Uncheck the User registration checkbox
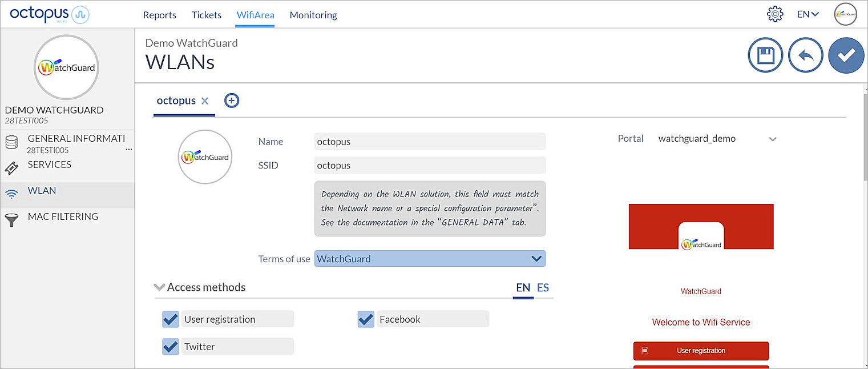The height and width of the screenshot is (369, 868). pos(171,319)
